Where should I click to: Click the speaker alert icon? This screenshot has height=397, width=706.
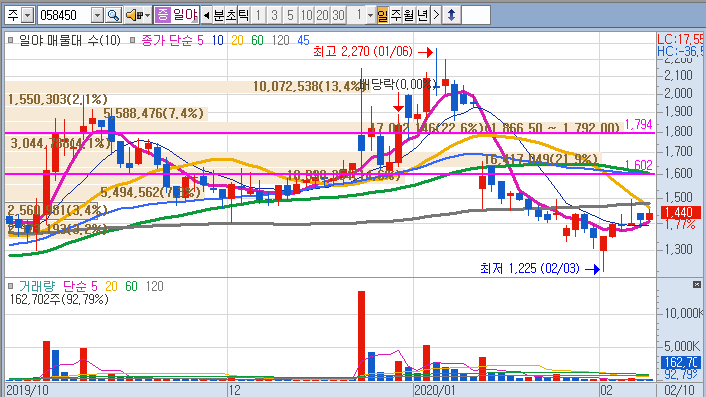134,15
